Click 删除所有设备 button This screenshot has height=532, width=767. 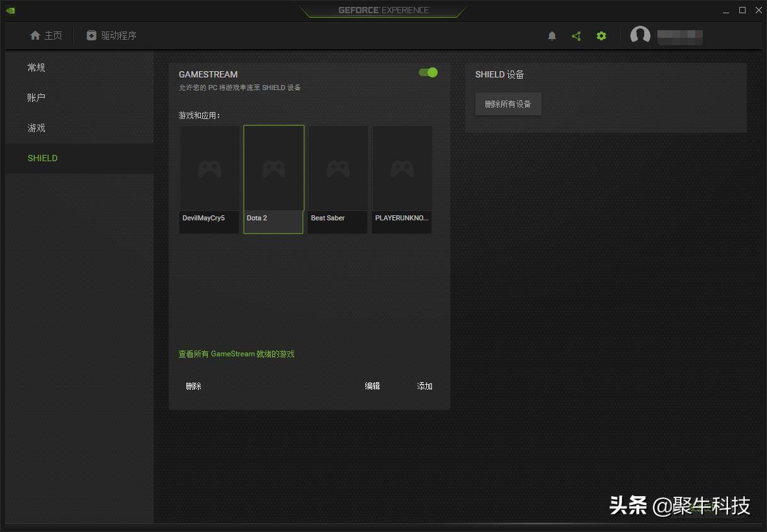pyautogui.click(x=508, y=104)
